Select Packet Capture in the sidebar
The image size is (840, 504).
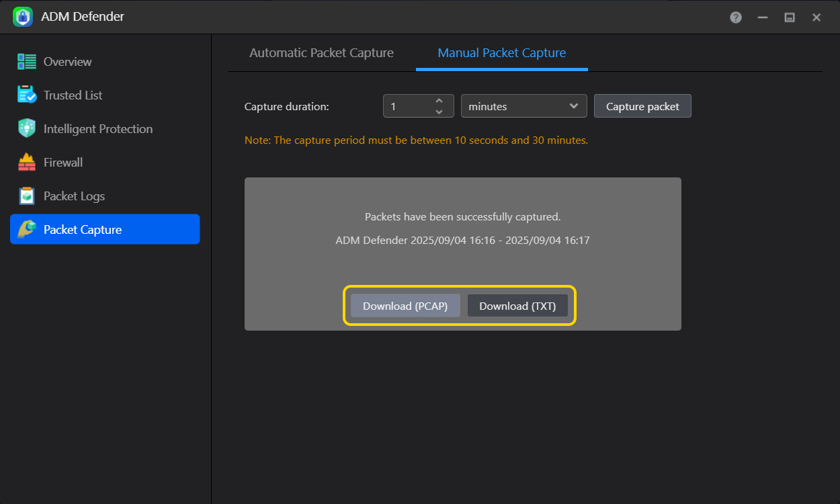click(105, 229)
